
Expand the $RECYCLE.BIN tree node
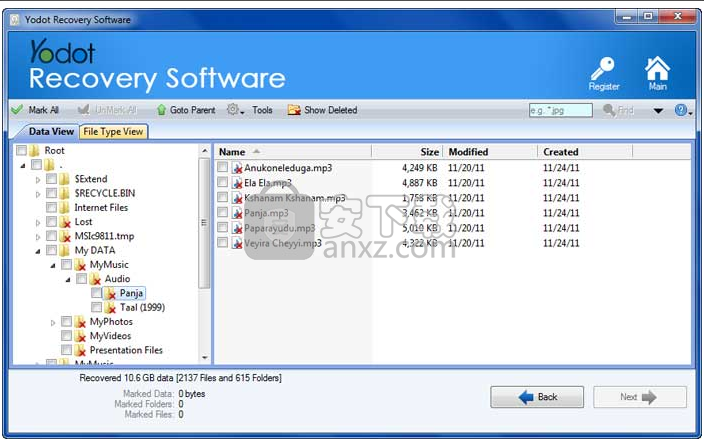(x=38, y=194)
